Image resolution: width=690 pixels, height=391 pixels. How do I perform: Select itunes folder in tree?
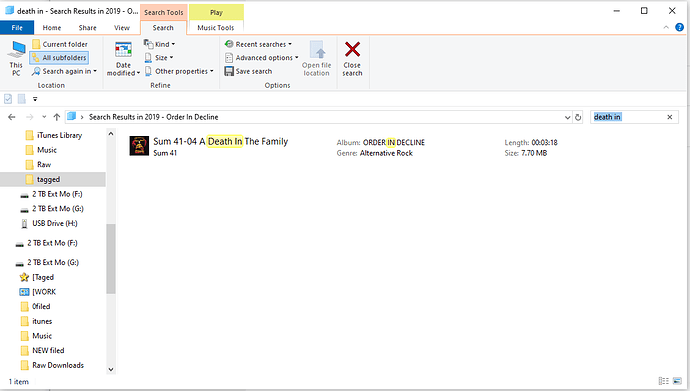point(37,322)
